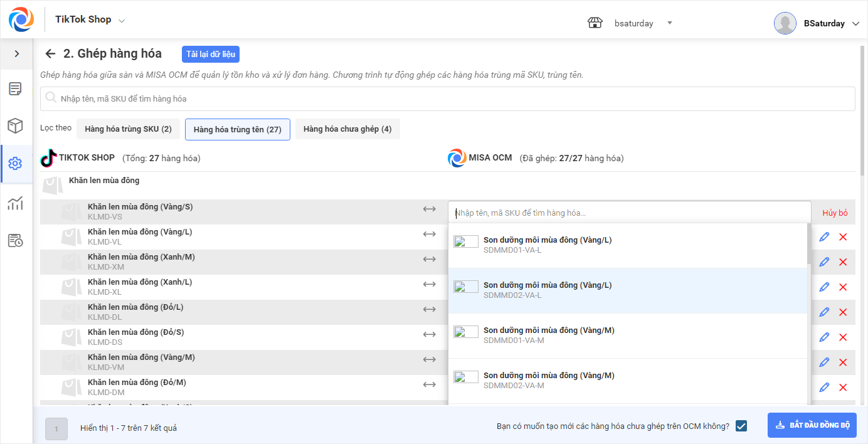Click Hủy bỏ to cancel editing
The height and width of the screenshot is (444, 868).
pyautogui.click(x=835, y=213)
